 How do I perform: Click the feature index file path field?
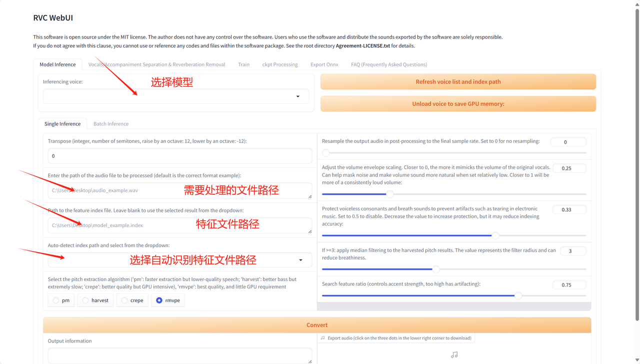[x=179, y=225]
